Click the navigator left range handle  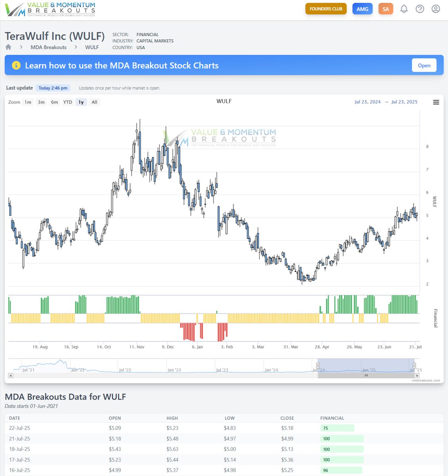pyautogui.click(x=318, y=365)
